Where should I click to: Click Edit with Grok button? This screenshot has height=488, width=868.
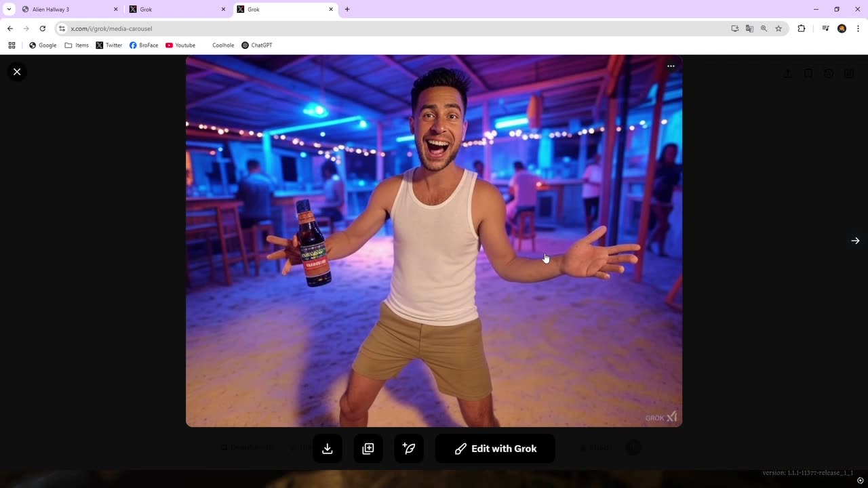click(x=495, y=449)
